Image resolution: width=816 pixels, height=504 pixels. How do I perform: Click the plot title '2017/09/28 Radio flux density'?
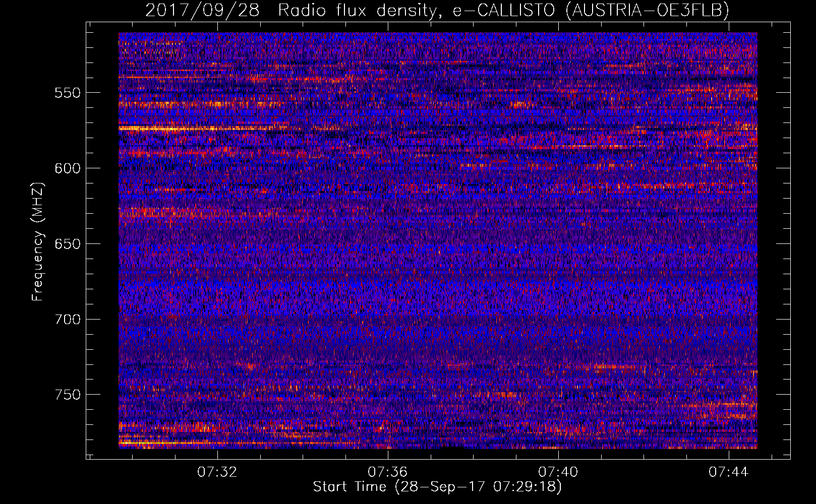[437, 10]
